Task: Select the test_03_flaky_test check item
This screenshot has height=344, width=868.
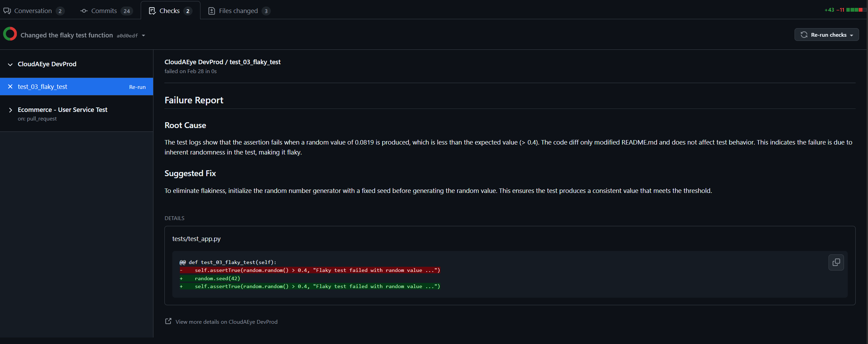Action: click(43, 87)
